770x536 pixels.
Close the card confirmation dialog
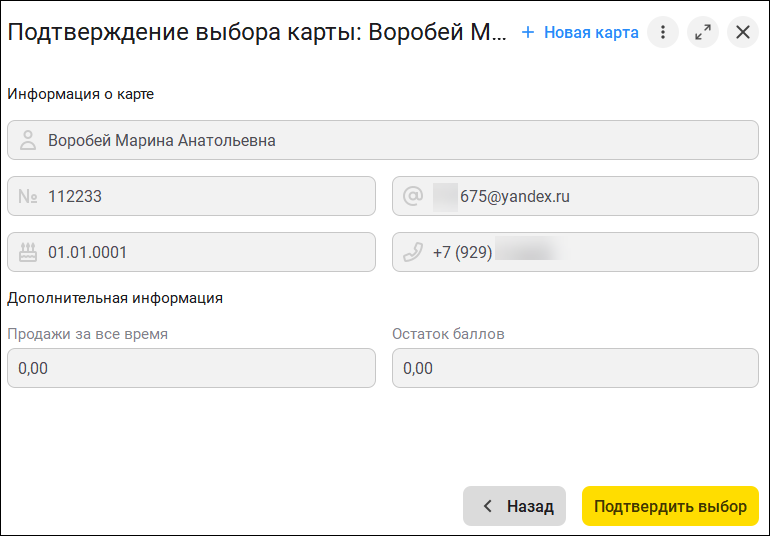(x=742, y=32)
